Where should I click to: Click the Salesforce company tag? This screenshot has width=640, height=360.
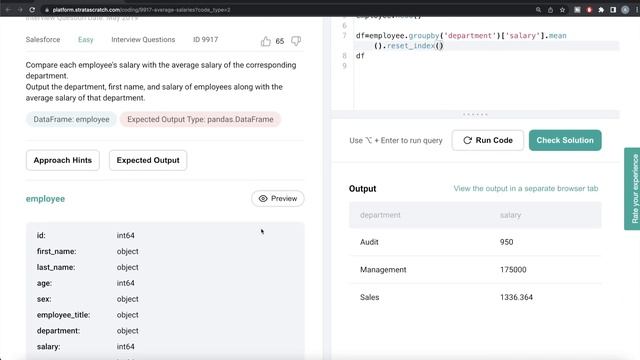(43, 40)
